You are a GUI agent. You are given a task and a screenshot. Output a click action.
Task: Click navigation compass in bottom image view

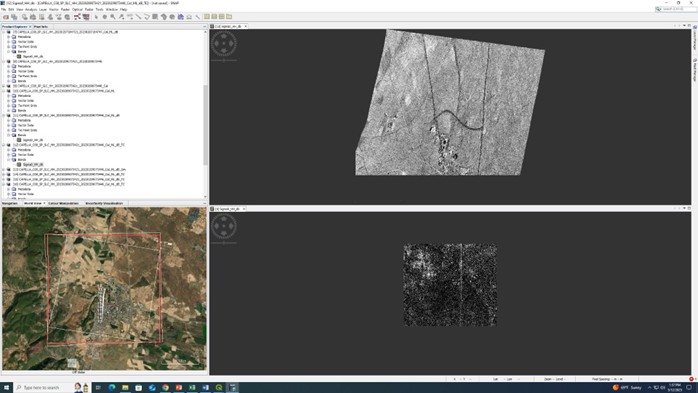click(224, 226)
